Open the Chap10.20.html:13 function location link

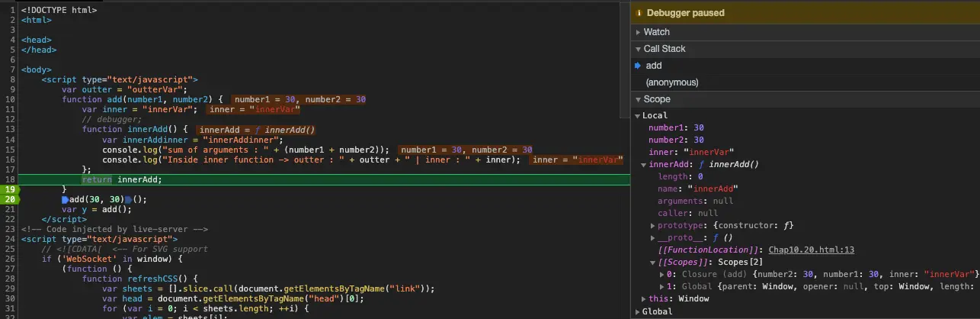click(812, 250)
